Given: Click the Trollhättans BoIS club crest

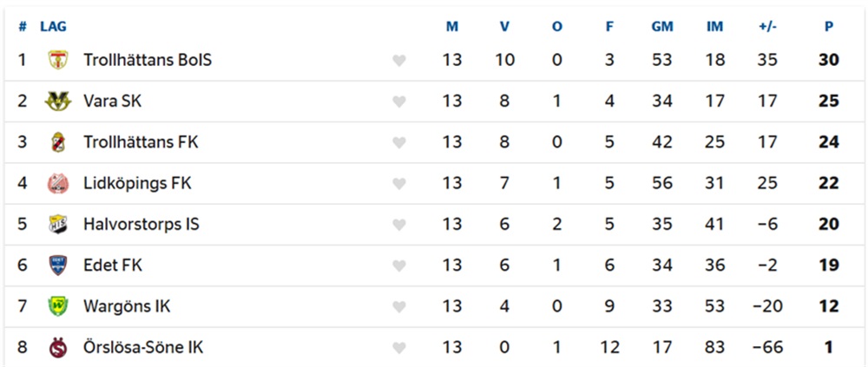Looking at the screenshot, I should [x=57, y=60].
